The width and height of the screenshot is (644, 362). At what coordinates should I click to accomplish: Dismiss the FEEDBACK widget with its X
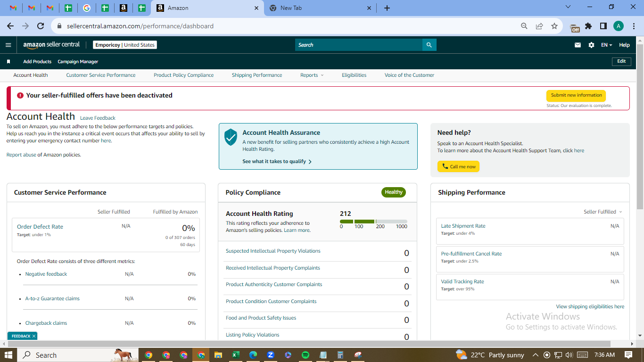click(x=34, y=336)
